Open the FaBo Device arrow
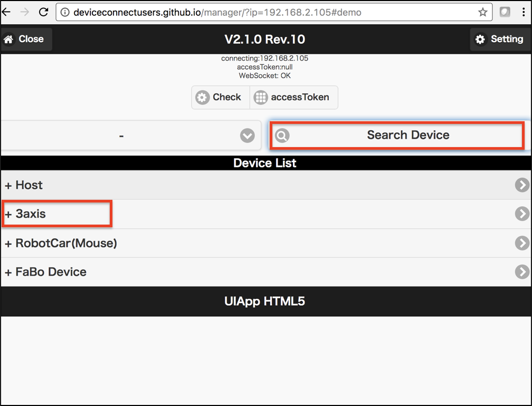The height and width of the screenshot is (406, 532). click(x=522, y=272)
